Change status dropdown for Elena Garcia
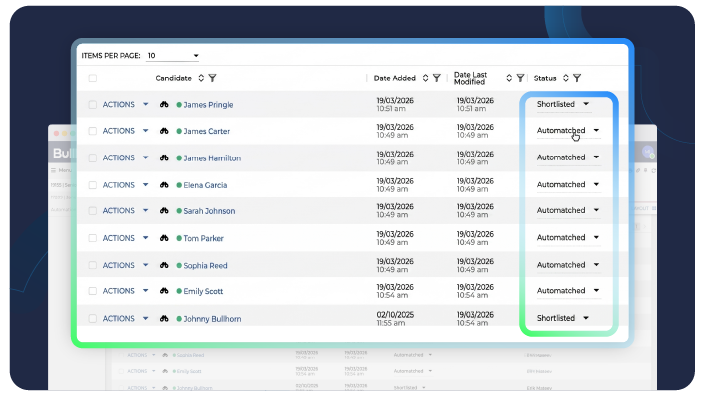 click(x=568, y=184)
